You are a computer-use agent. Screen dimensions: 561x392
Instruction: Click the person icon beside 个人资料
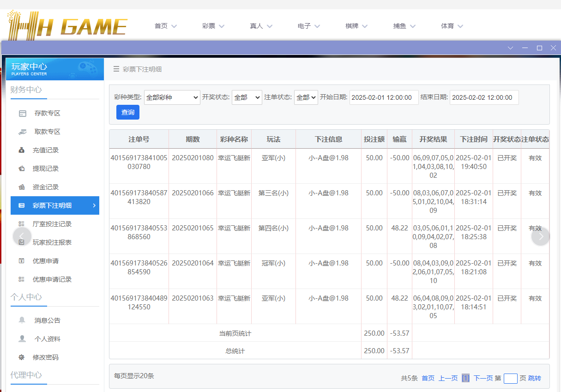click(x=22, y=339)
